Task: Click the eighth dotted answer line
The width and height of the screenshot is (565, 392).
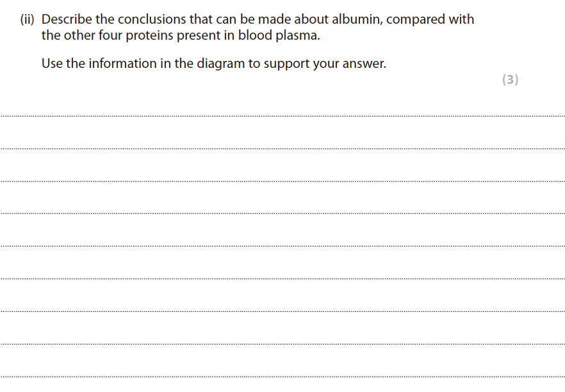Action: [x=282, y=344]
